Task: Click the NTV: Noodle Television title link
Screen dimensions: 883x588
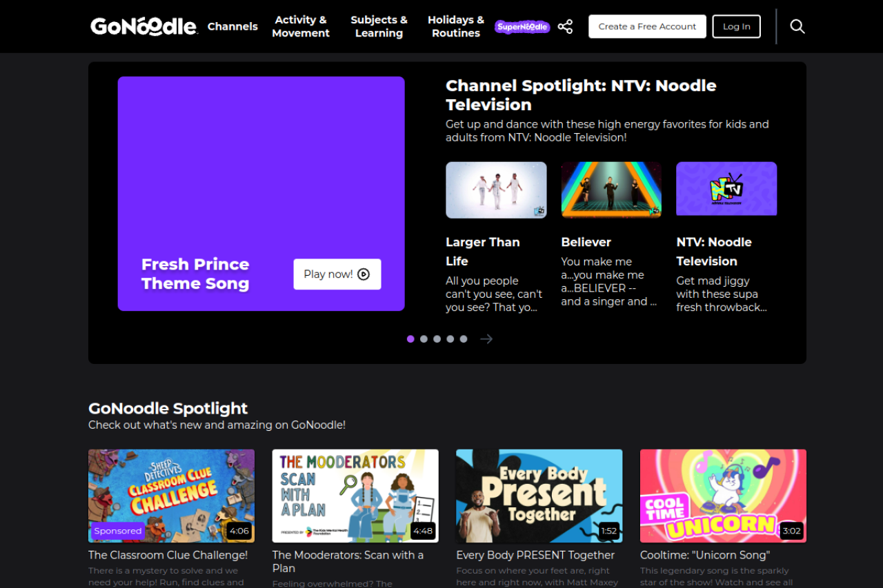Action: click(714, 252)
